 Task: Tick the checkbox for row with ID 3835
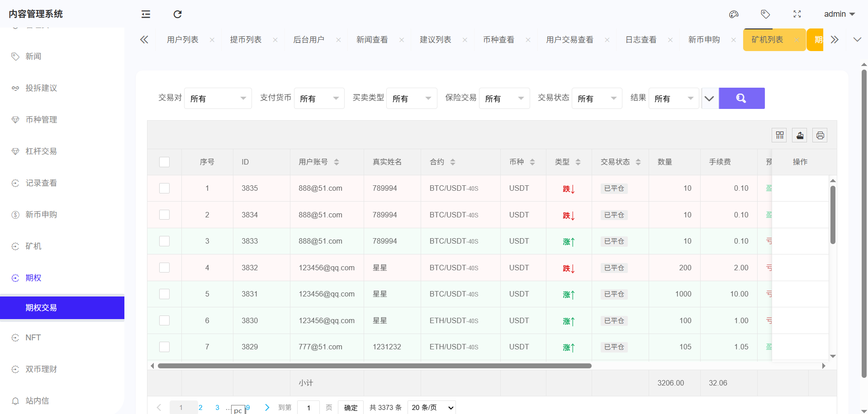[164, 188]
